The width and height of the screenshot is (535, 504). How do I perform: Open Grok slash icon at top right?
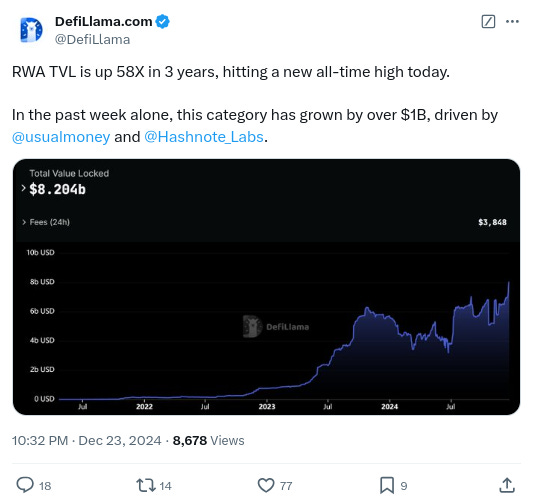click(x=488, y=21)
